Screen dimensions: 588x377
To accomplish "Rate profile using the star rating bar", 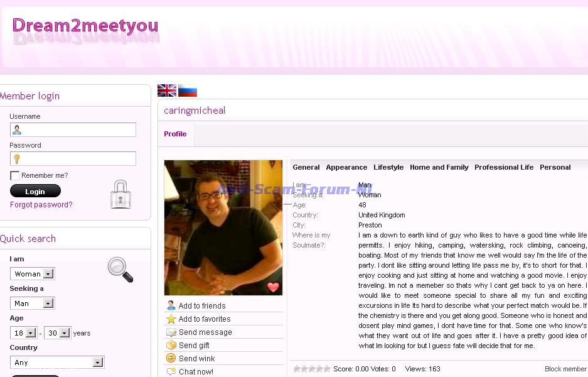I will point(311,369).
